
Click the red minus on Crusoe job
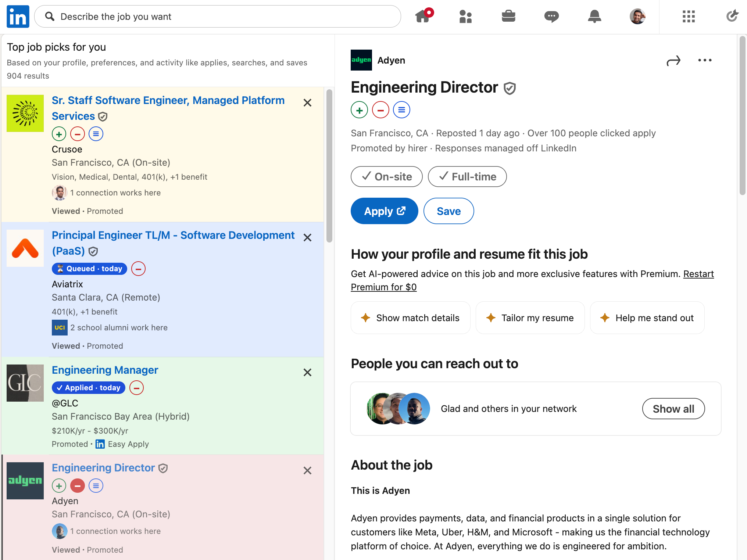click(x=77, y=134)
